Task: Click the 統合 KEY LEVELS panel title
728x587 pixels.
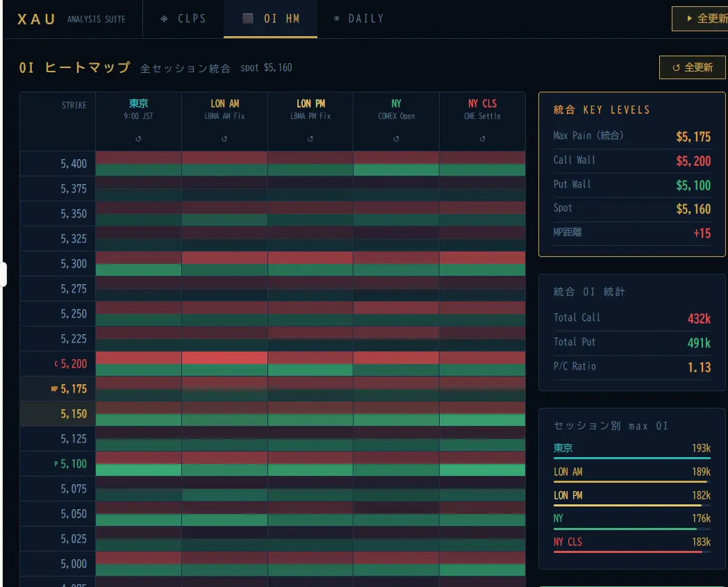Action: [x=602, y=110]
